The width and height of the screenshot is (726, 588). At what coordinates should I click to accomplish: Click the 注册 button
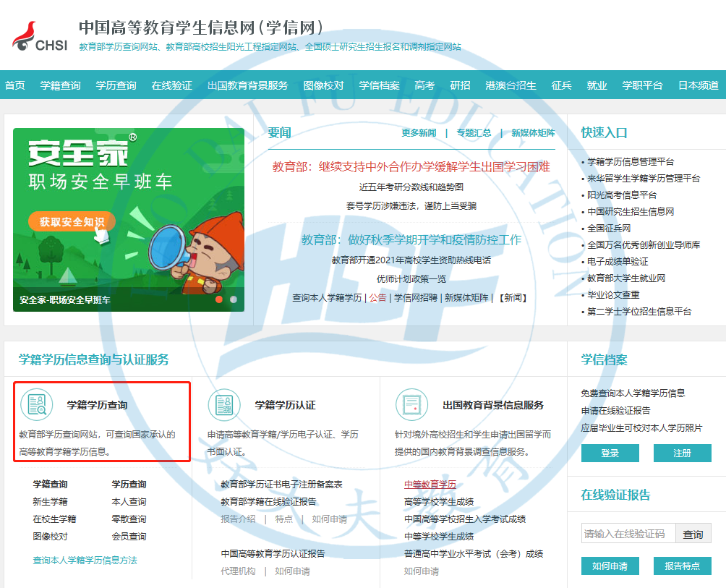(x=682, y=453)
